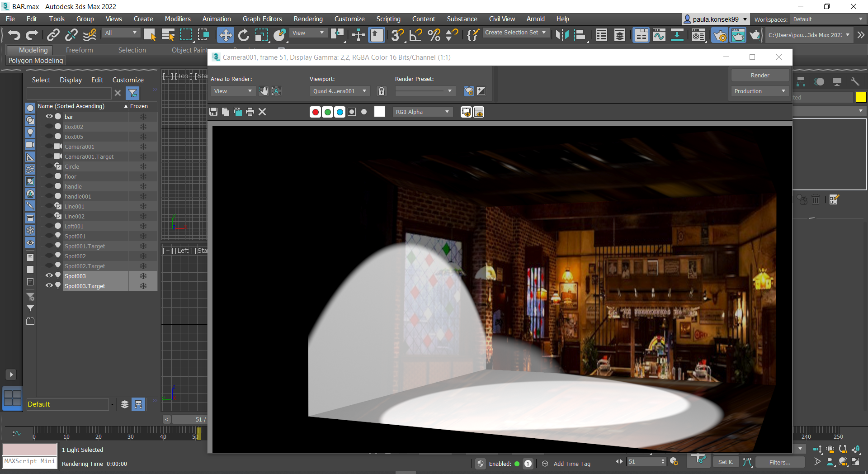Screen dimensions: 868x474
Task: Toggle the red channel display
Action: click(316, 112)
